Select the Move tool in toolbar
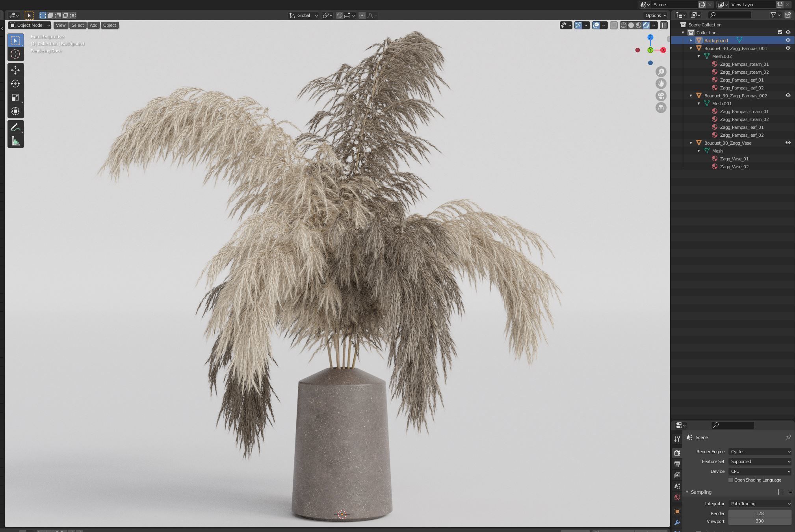This screenshot has height=532, width=795. 15,70
